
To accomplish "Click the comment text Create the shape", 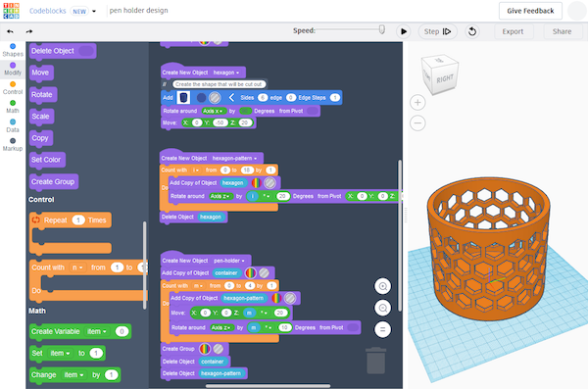I will [219, 84].
